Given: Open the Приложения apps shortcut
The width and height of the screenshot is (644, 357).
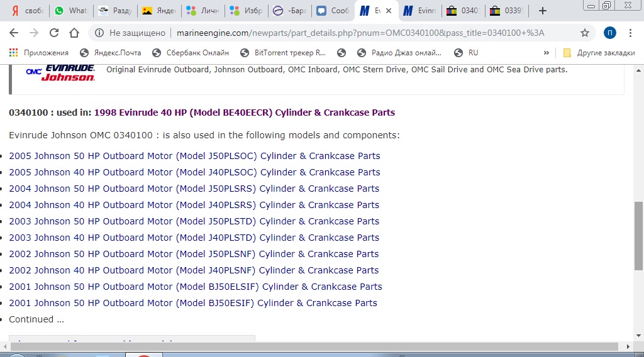Looking at the screenshot, I should click(39, 53).
